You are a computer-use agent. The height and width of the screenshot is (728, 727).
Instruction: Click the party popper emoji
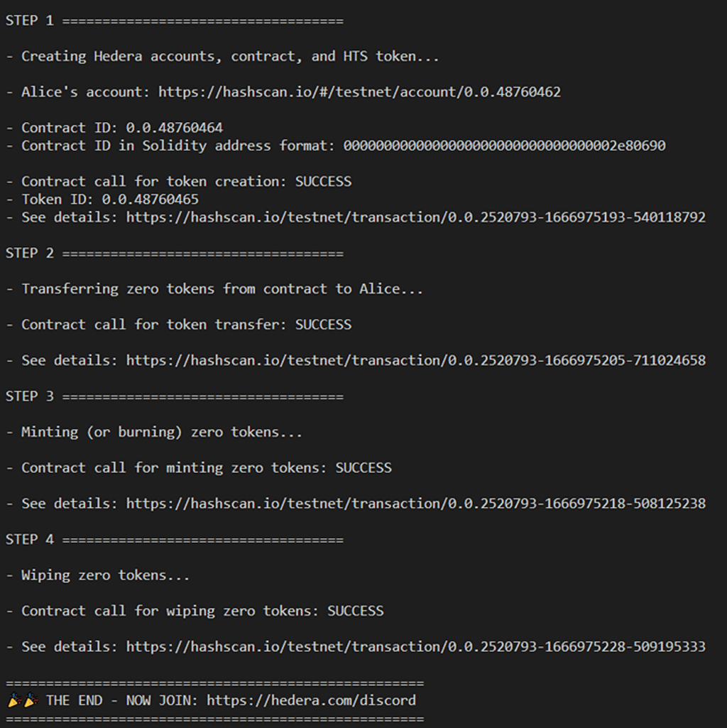(22, 701)
